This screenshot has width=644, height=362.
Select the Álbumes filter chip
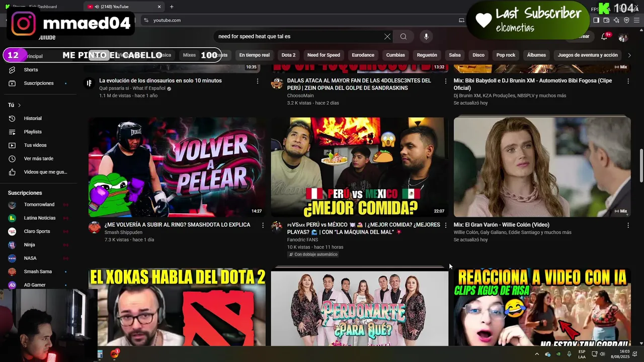click(x=536, y=55)
